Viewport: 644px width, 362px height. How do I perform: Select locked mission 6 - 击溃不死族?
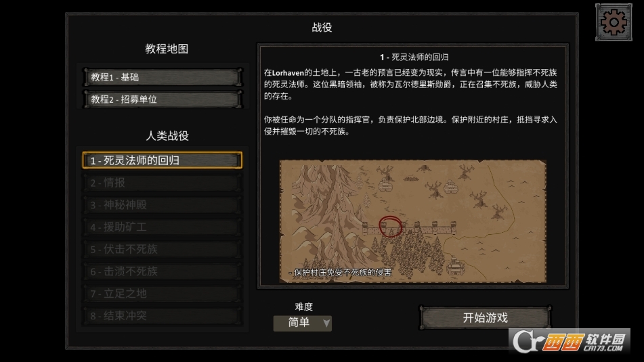pos(163,271)
